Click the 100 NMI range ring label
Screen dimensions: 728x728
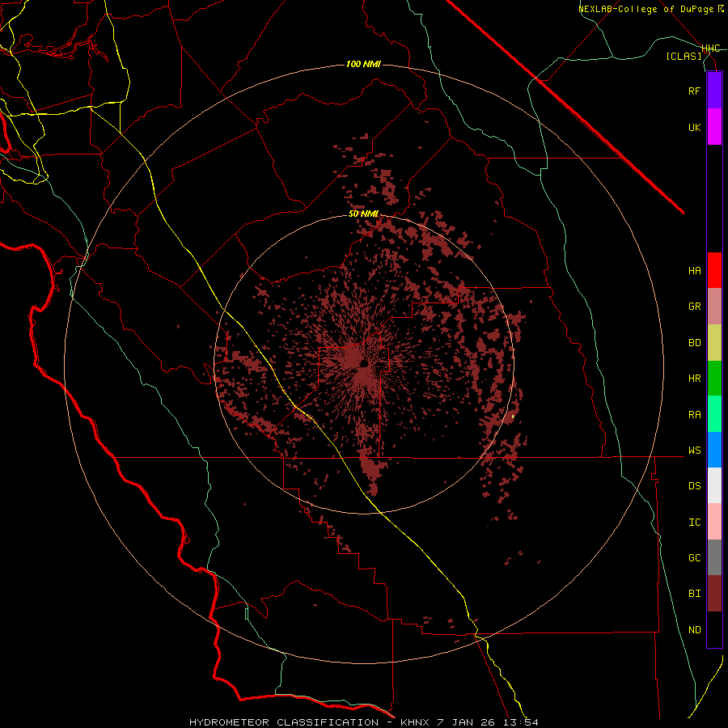[x=363, y=64]
